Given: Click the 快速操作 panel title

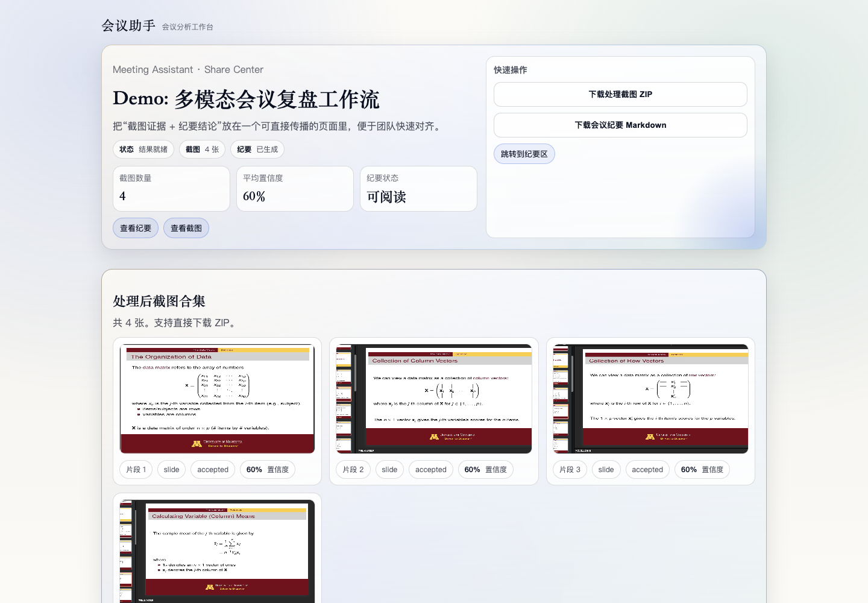Looking at the screenshot, I should 511,70.
